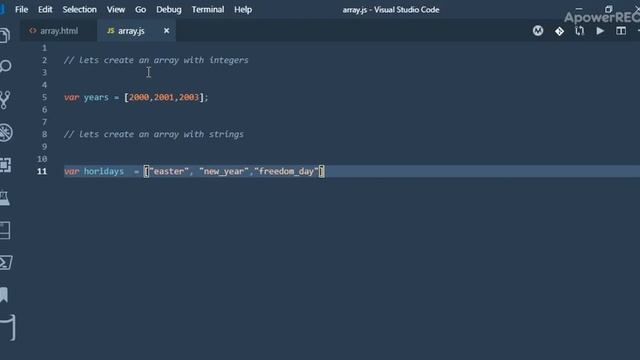Open the Test flask icon
The width and height of the screenshot is (640, 360).
point(4,198)
